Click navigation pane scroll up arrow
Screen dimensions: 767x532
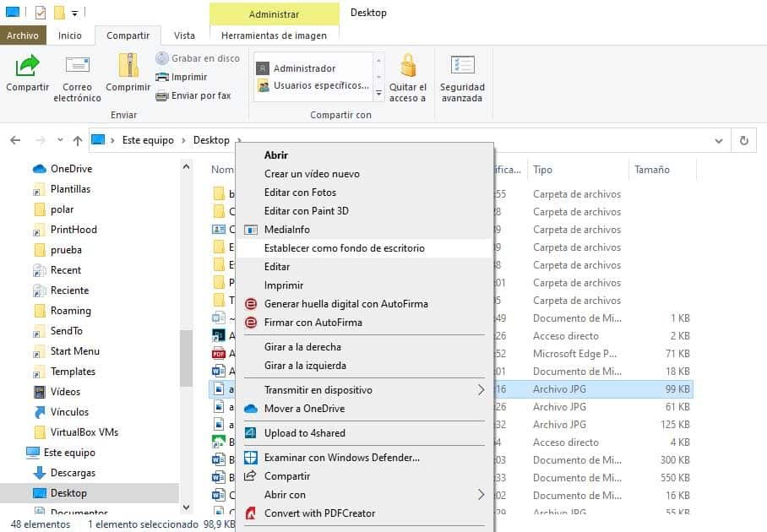186,166
